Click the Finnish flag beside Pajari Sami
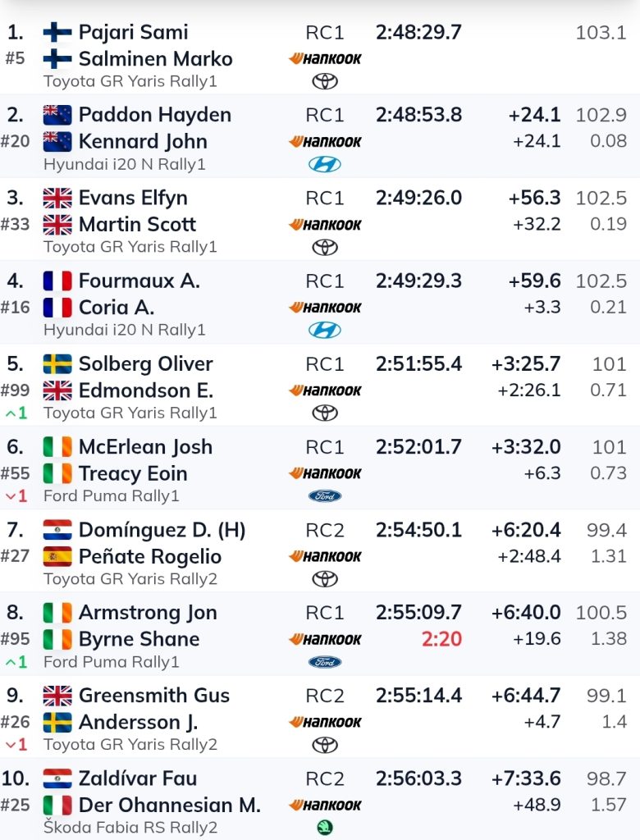Screen dimensions: 640x840 pyautogui.click(x=57, y=32)
